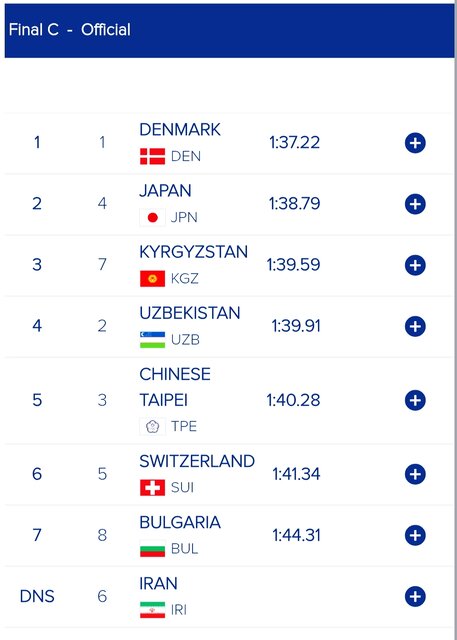Image resolution: width=457 pixels, height=640 pixels.
Task: Click the Switzerland flag icon
Action: click(153, 488)
